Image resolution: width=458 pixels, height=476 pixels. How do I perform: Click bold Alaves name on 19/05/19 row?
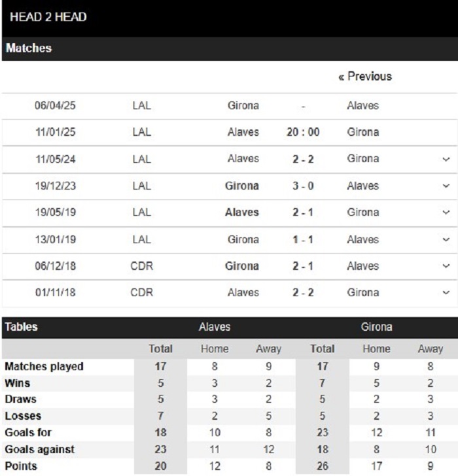(x=241, y=212)
